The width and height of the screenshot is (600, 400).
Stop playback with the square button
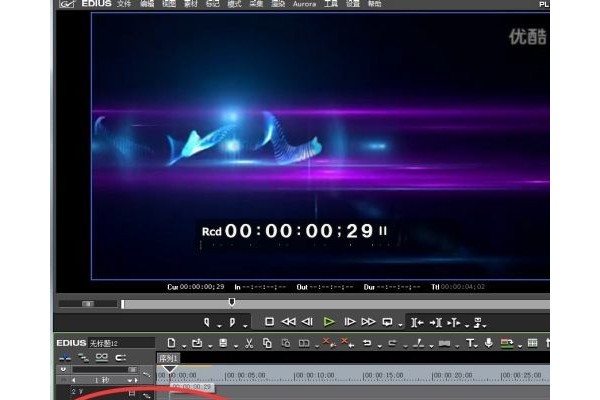(269, 322)
